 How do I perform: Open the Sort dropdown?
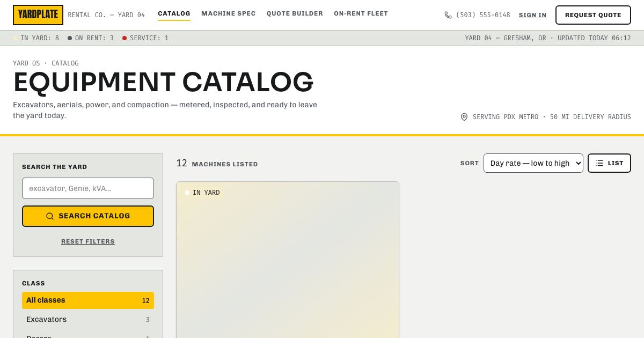coord(533,163)
